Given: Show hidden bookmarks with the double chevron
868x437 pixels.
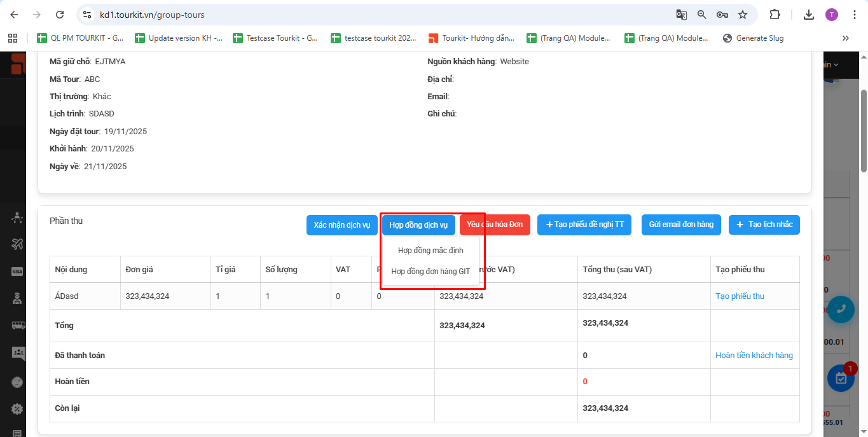Looking at the screenshot, I should (x=845, y=38).
